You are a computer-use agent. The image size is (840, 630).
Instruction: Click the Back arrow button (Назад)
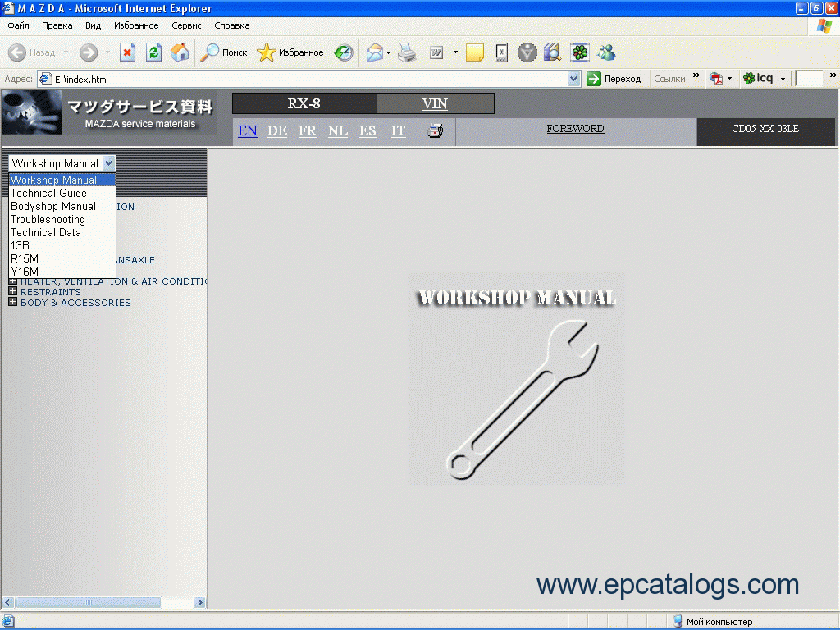click(32, 52)
